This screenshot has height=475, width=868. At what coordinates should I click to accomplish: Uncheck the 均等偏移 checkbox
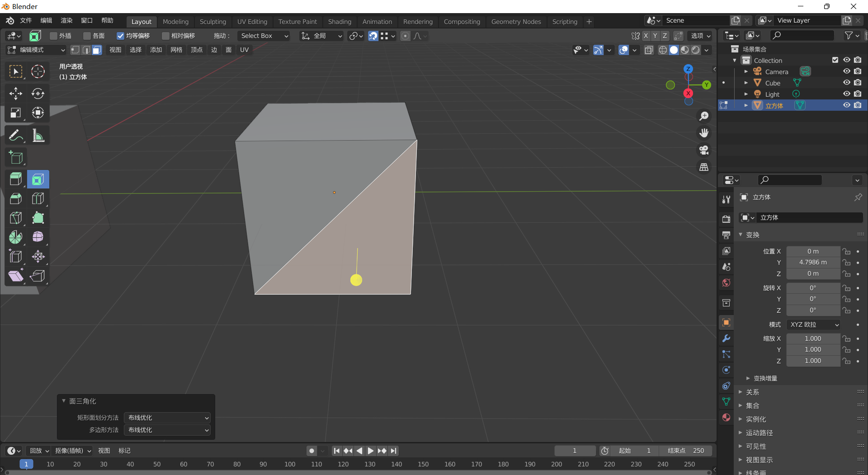[x=120, y=36]
